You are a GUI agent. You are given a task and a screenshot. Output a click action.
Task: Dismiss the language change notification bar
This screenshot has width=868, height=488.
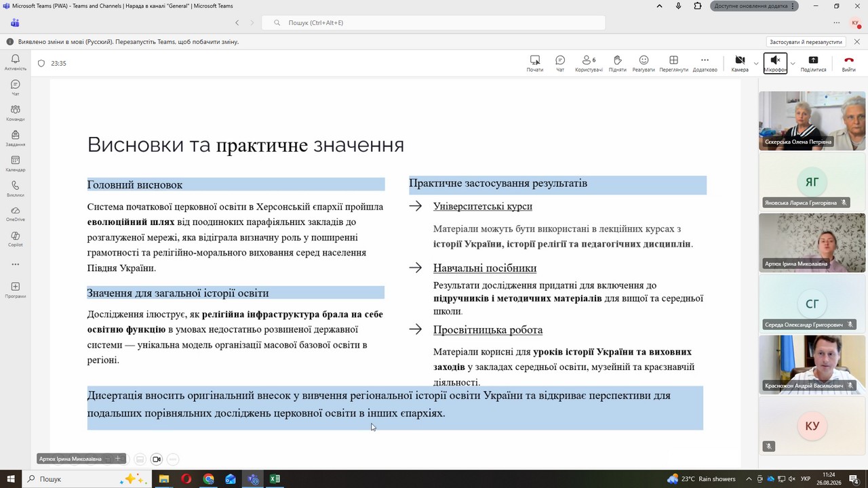click(x=856, y=41)
